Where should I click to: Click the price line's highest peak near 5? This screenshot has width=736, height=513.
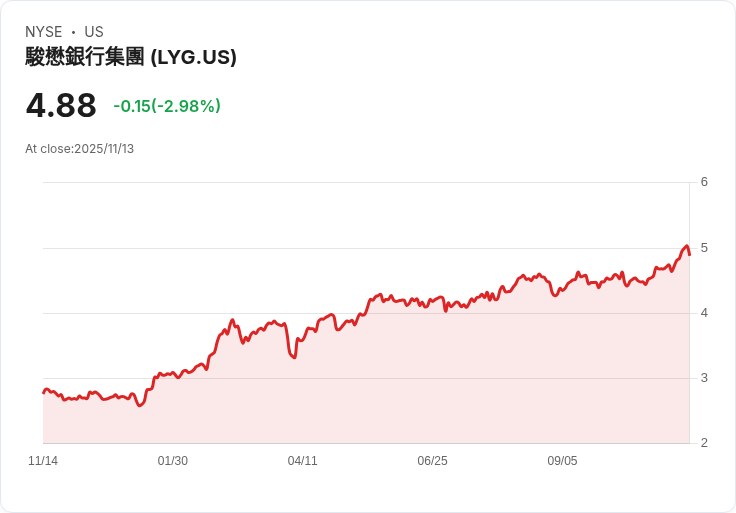coord(686,246)
